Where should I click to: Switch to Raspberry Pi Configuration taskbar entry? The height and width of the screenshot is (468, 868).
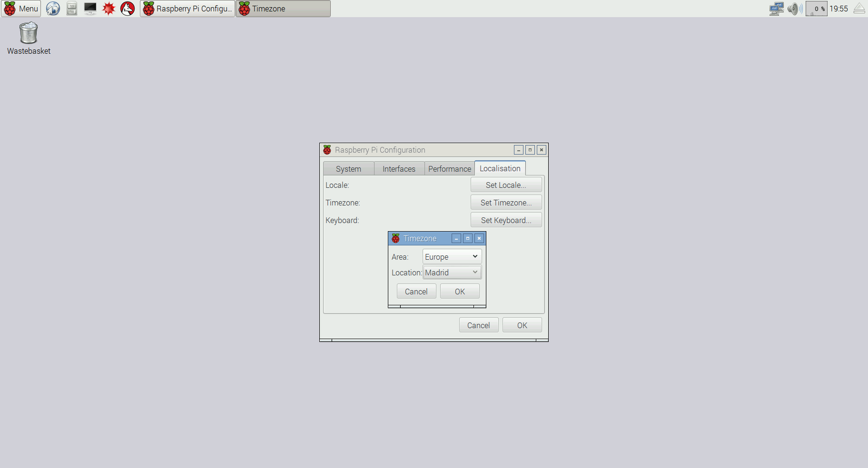[x=187, y=9]
